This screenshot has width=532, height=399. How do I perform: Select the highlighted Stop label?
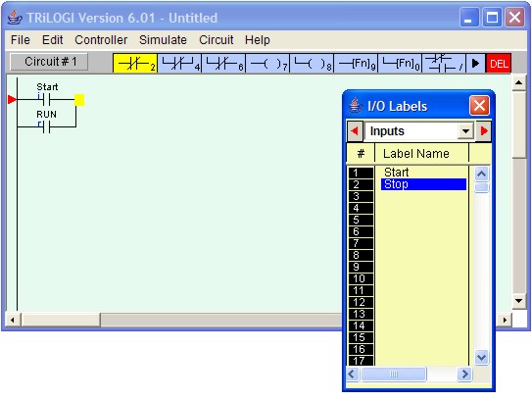[423, 184]
